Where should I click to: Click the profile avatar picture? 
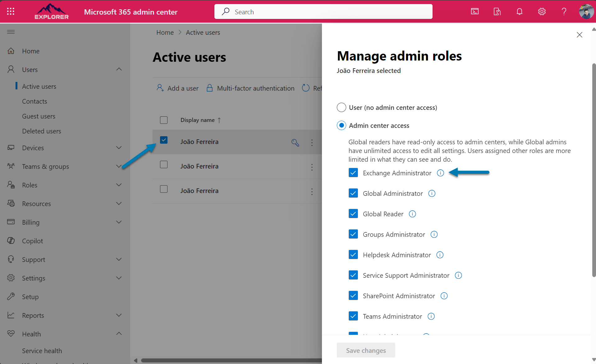click(586, 11)
